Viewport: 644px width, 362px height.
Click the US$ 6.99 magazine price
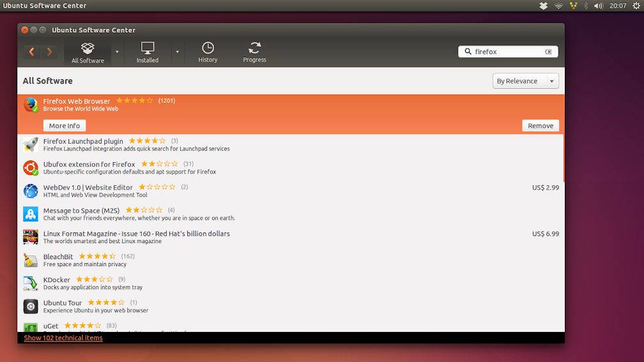tap(546, 234)
